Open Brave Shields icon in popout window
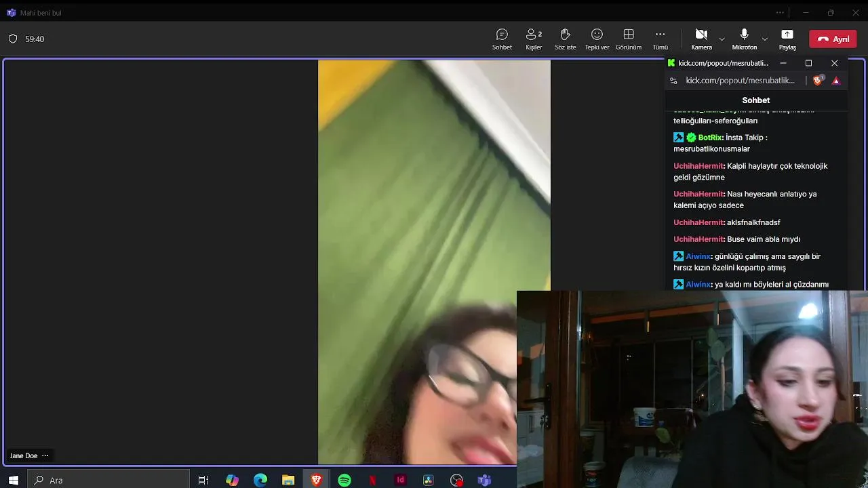This screenshot has height=488, width=868. click(x=818, y=80)
